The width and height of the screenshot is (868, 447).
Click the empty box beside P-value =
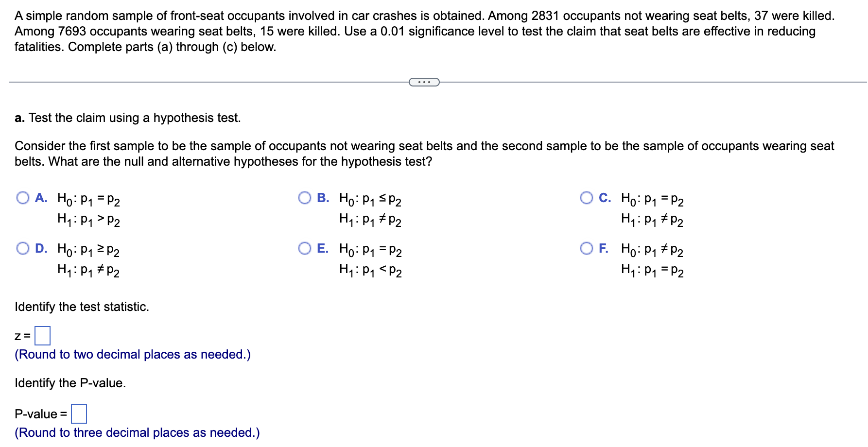pyautogui.click(x=78, y=414)
